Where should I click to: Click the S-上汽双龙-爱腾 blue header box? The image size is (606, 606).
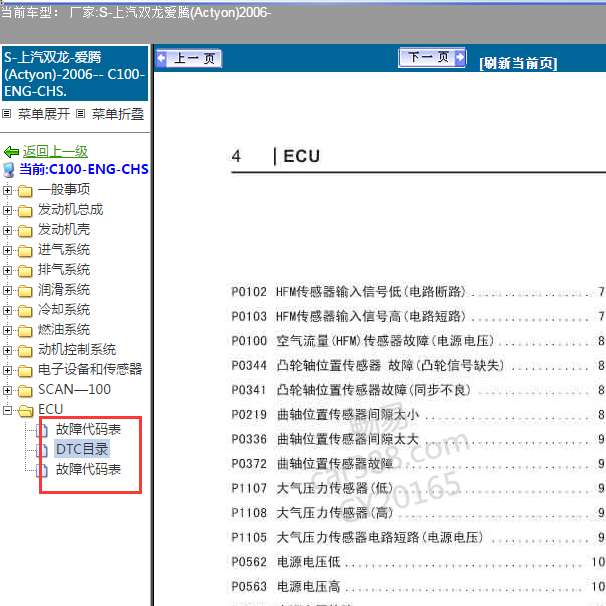pyautogui.click(x=75, y=73)
